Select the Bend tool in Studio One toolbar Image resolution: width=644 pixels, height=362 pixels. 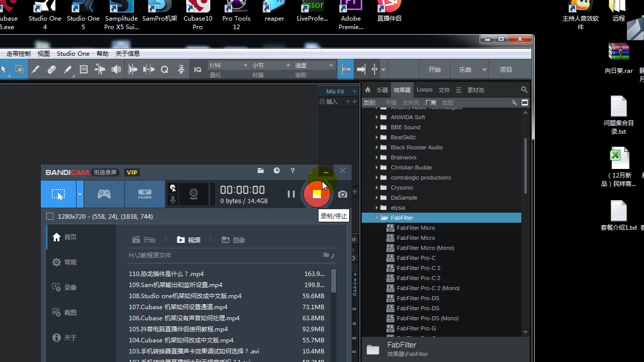coord(100,70)
